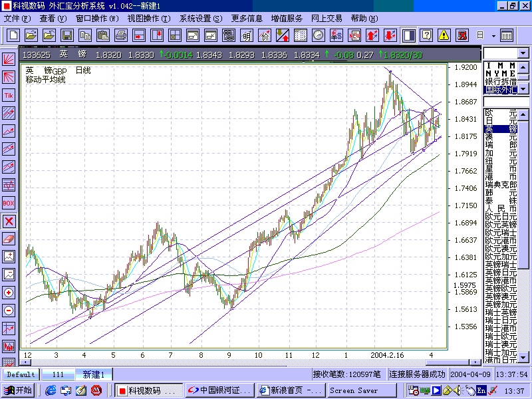This screenshot has height=399, width=532.
Task: Click the En language indicator in tray
Action: click(481, 390)
